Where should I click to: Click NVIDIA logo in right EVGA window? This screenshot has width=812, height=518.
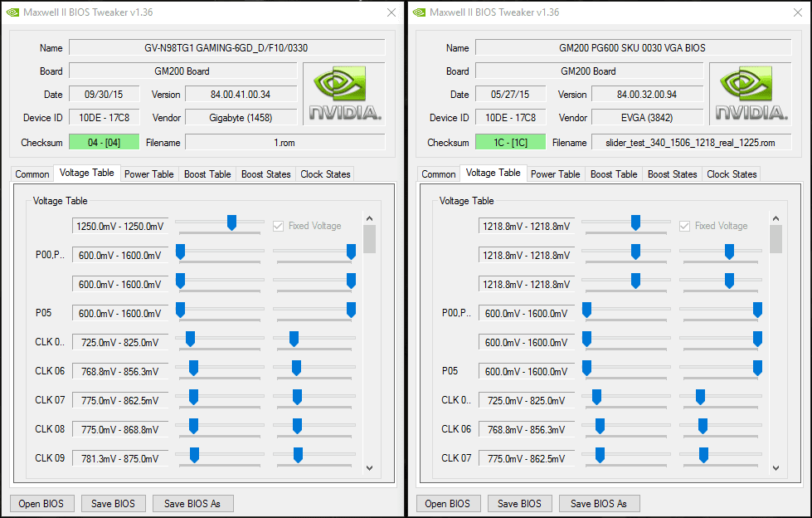click(751, 94)
